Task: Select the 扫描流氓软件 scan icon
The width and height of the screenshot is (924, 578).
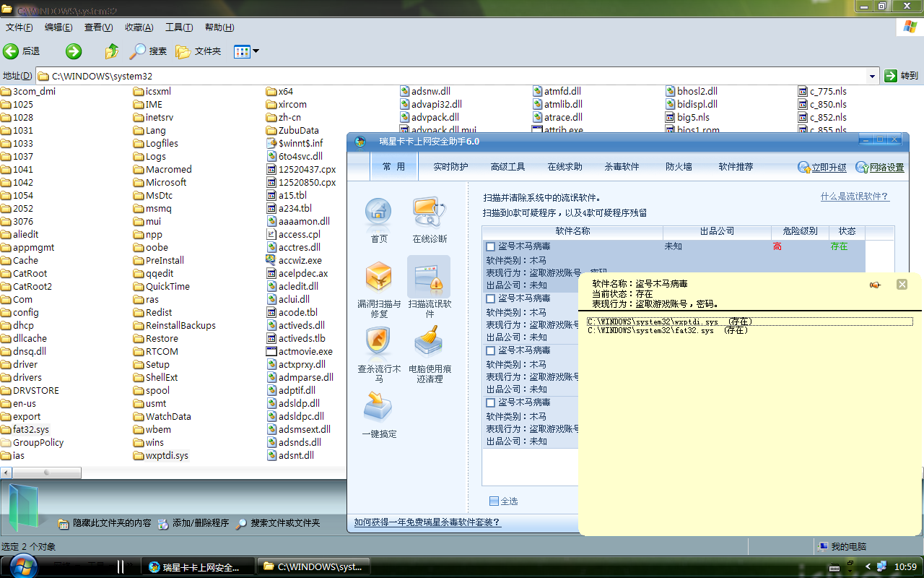Action: point(430,278)
